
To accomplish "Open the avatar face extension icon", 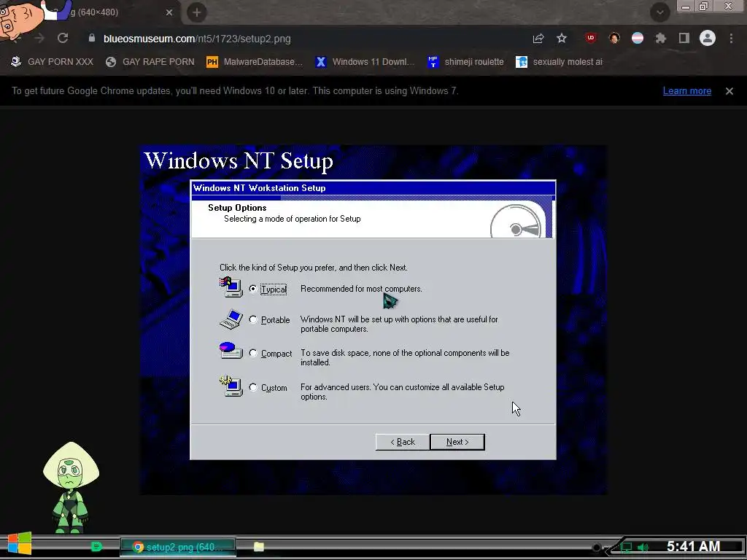I will [x=614, y=38].
